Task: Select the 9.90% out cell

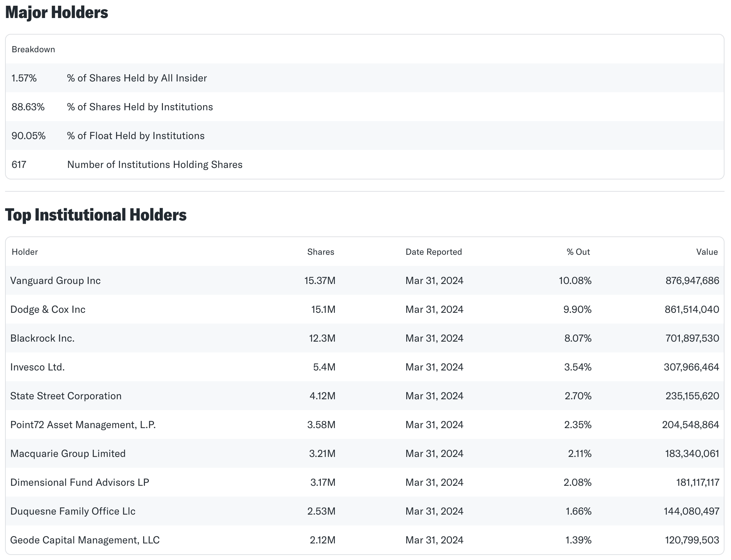Action: (577, 310)
